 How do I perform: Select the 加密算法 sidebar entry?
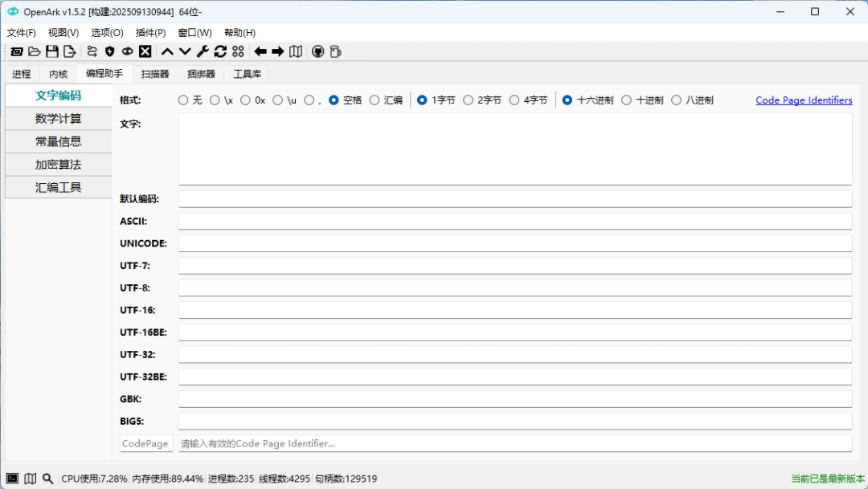(58, 164)
